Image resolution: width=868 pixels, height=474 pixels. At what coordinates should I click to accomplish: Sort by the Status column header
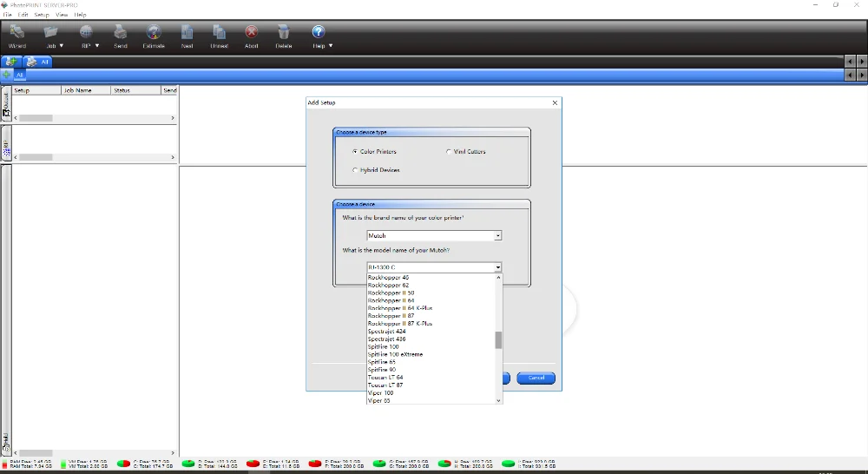[x=135, y=90]
